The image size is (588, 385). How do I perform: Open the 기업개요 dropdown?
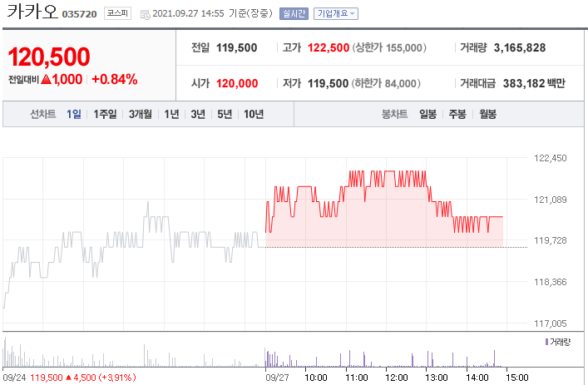336,14
